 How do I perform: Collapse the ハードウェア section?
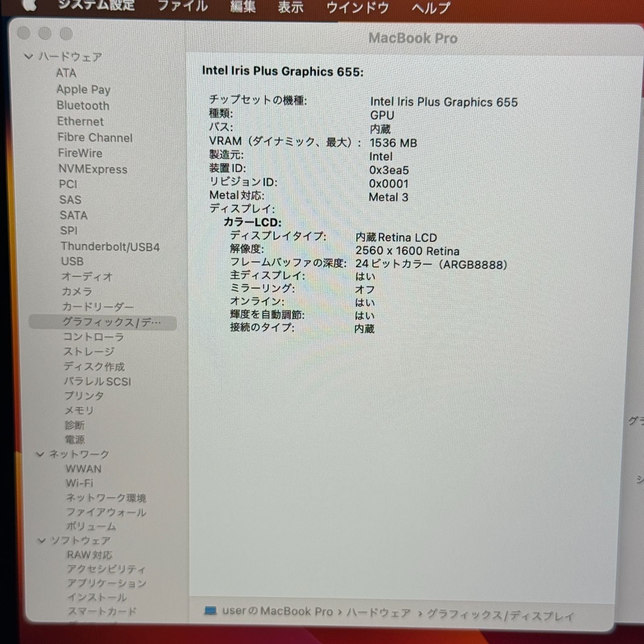pyautogui.click(x=28, y=56)
